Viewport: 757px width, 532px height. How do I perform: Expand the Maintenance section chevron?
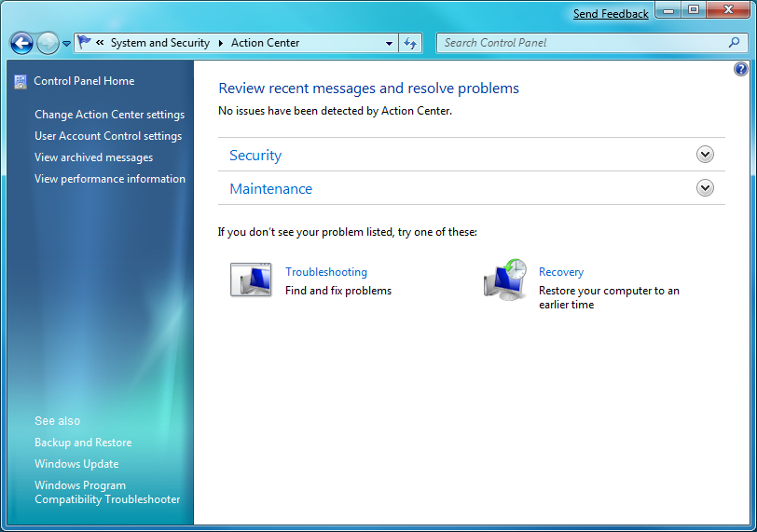pyautogui.click(x=705, y=188)
